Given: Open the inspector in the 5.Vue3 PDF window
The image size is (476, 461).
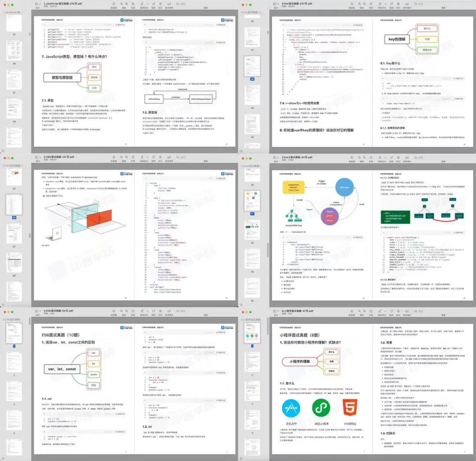Looking at the screenshot, I should tap(352, 157).
